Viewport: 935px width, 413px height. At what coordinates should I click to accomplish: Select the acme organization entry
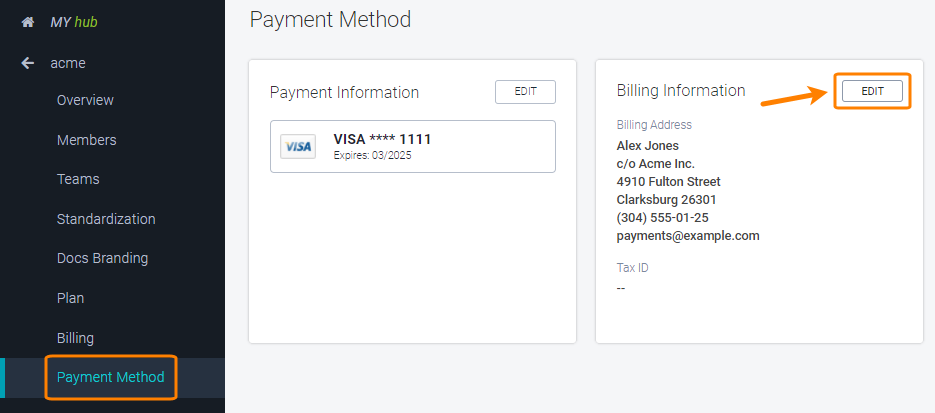point(68,63)
